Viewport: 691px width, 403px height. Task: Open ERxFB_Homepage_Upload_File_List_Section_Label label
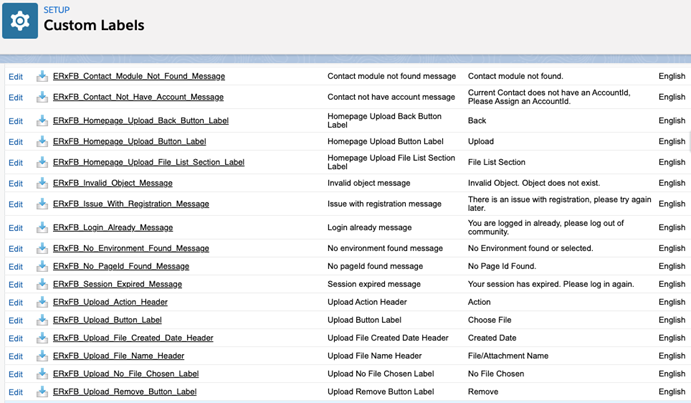click(148, 162)
